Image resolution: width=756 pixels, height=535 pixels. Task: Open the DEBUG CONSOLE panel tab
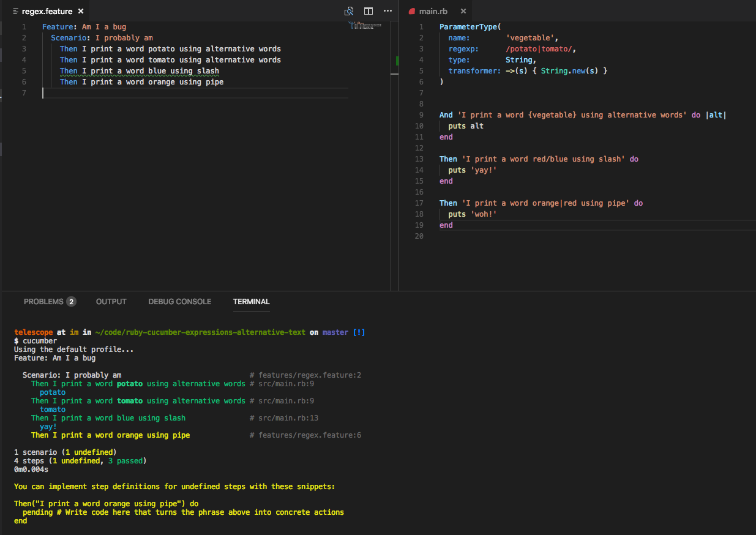point(180,302)
